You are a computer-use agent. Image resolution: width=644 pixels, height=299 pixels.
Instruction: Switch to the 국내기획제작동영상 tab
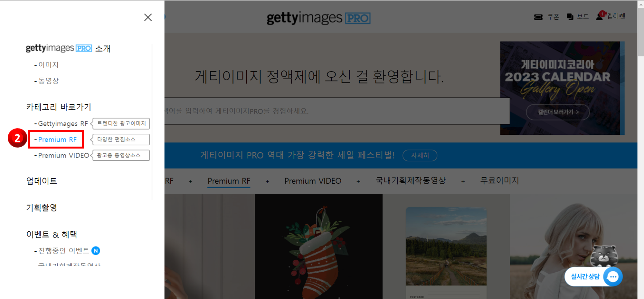coord(411,180)
